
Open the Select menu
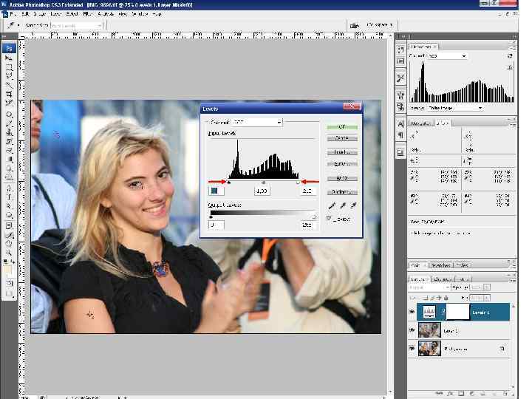coord(72,14)
